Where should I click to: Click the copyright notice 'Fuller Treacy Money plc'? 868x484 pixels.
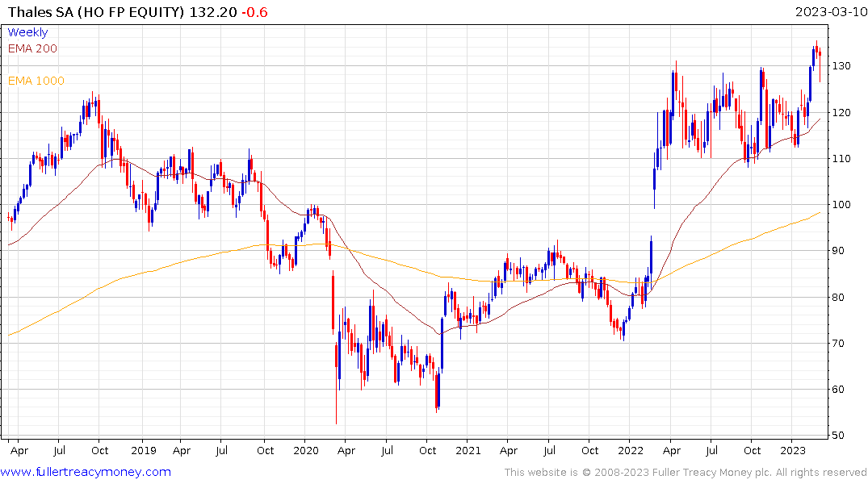(x=711, y=473)
